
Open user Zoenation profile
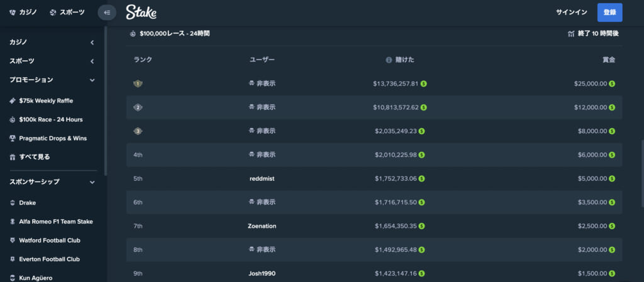click(x=262, y=226)
